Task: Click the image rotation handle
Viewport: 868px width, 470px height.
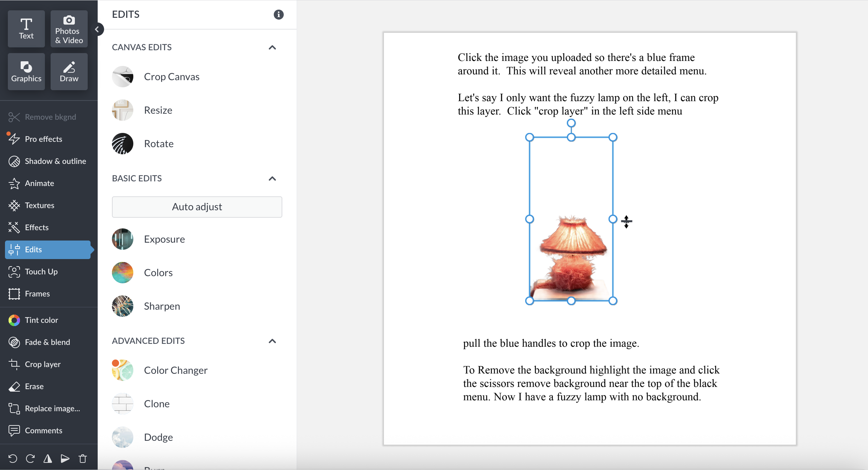Action: tap(571, 123)
